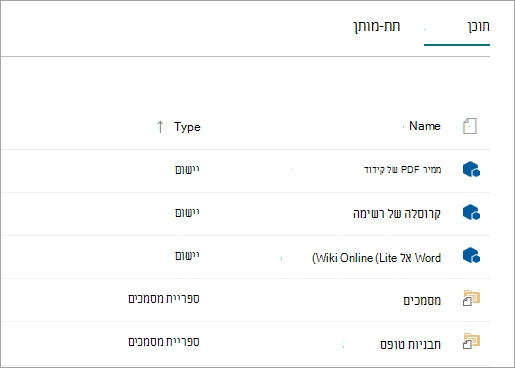Screen dimensions: 515x368
Task: Select יישום type in Wiki Online row
Action: coord(187,256)
